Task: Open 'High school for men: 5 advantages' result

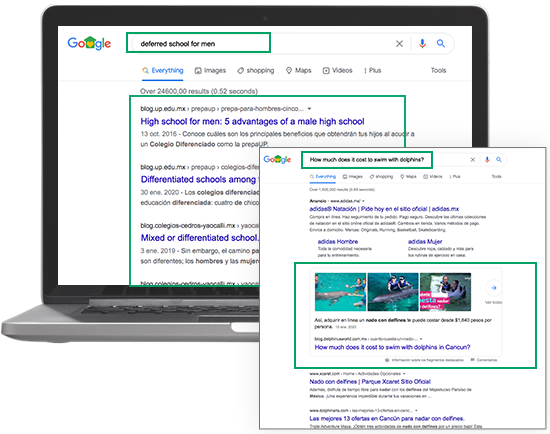Action: tap(252, 121)
